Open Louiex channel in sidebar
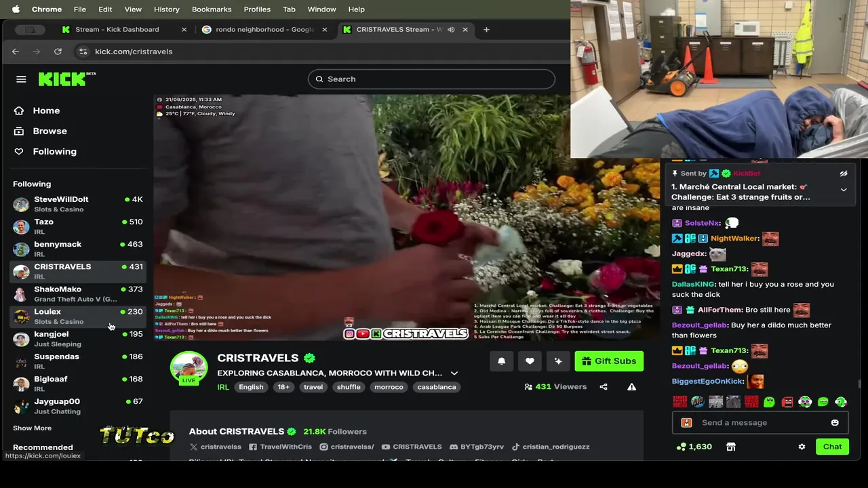The height and width of the screenshot is (488, 868). coord(78,317)
